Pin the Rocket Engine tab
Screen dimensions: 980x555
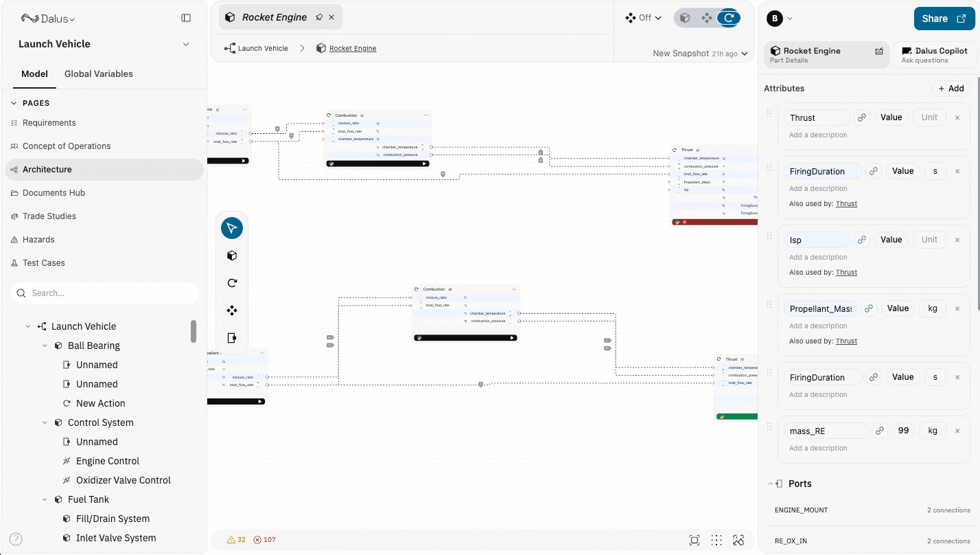(319, 17)
